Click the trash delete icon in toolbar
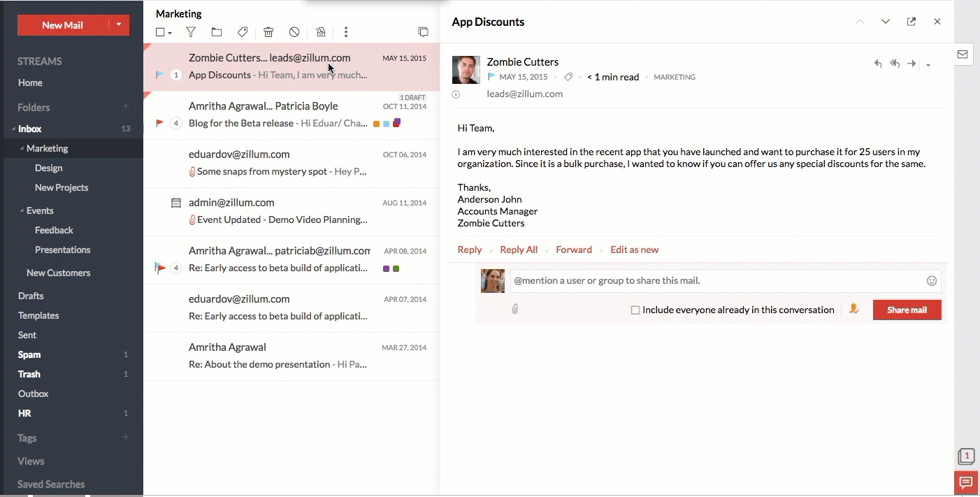Viewport: 980px width, 497px height. pos(268,32)
